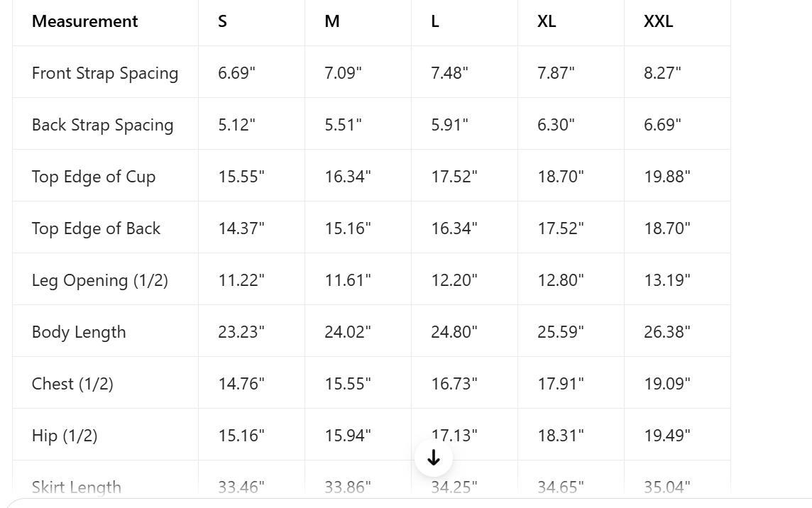Select Body Length value for size M
Image resolution: width=812 pixels, height=508 pixels.
(x=348, y=332)
